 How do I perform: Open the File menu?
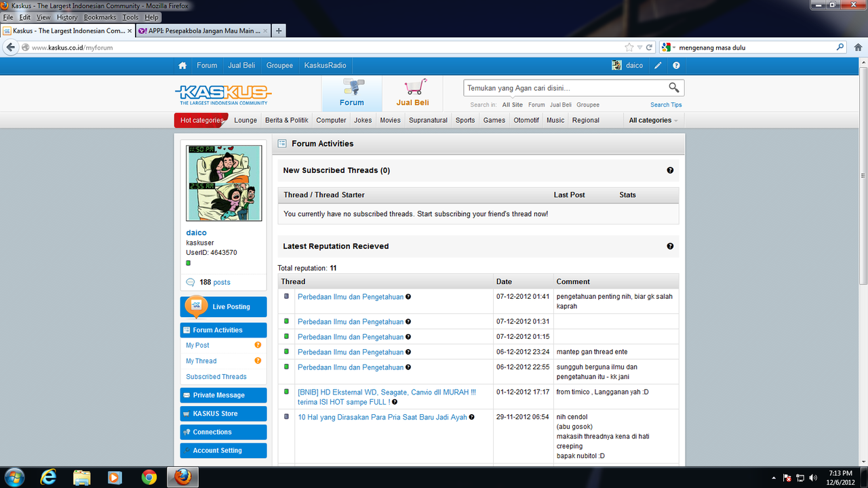click(x=8, y=17)
